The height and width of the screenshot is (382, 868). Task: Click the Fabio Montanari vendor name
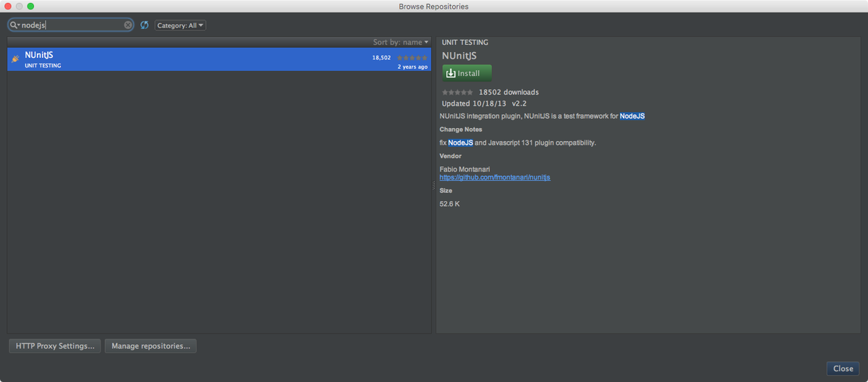[x=464, y=169]
